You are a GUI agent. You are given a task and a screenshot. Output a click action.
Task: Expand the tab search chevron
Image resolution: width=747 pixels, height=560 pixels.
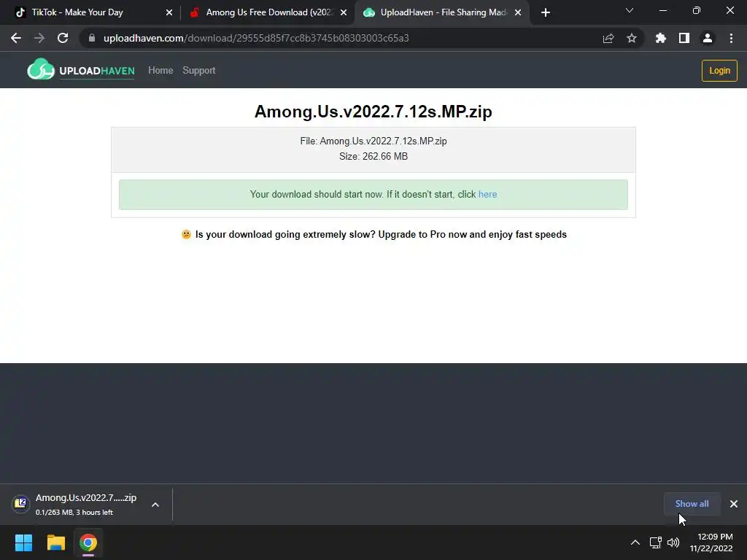(x=630, y=10)
